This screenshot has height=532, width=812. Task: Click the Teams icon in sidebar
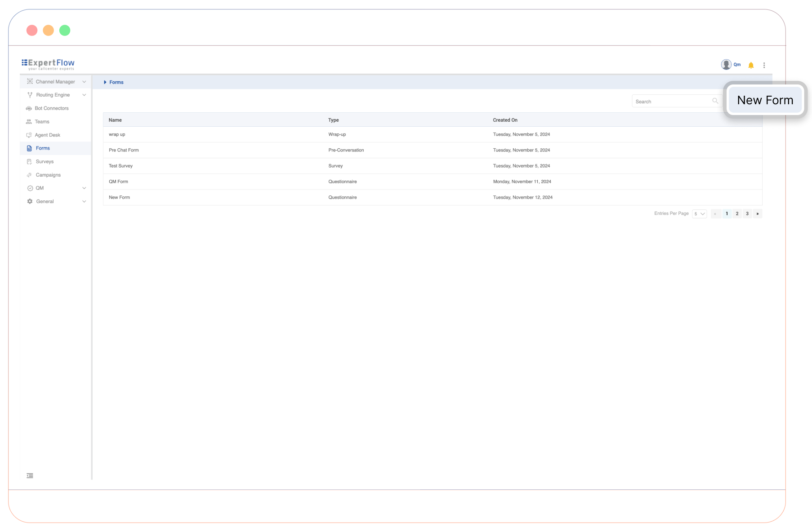pyautogui.click(x=29, y=122)
